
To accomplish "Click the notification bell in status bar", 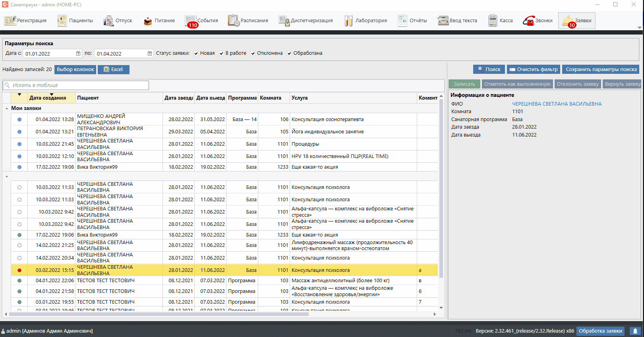I will click(635, 331).
